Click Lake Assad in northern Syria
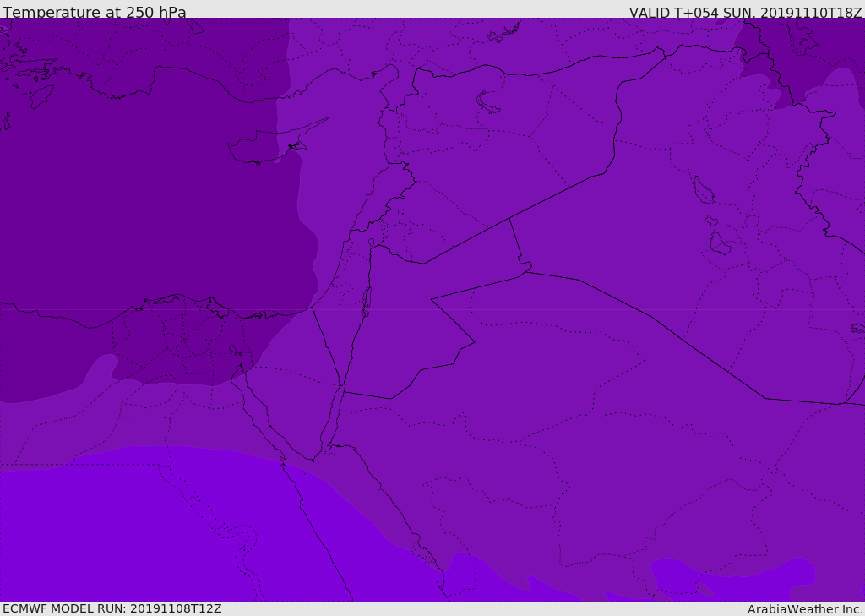 (x=488, y=102)
